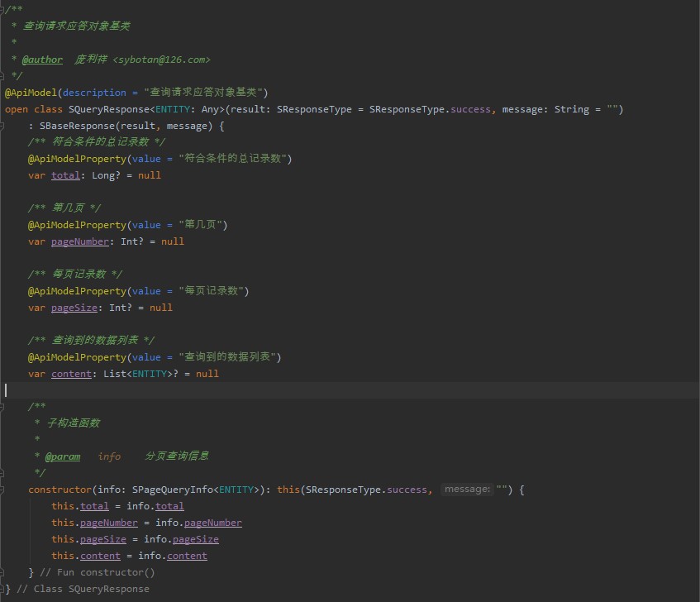Click the '// Class SQueryResponse' closing comment
This screenshot has width=700, height=602.
(x=83, y=589)
